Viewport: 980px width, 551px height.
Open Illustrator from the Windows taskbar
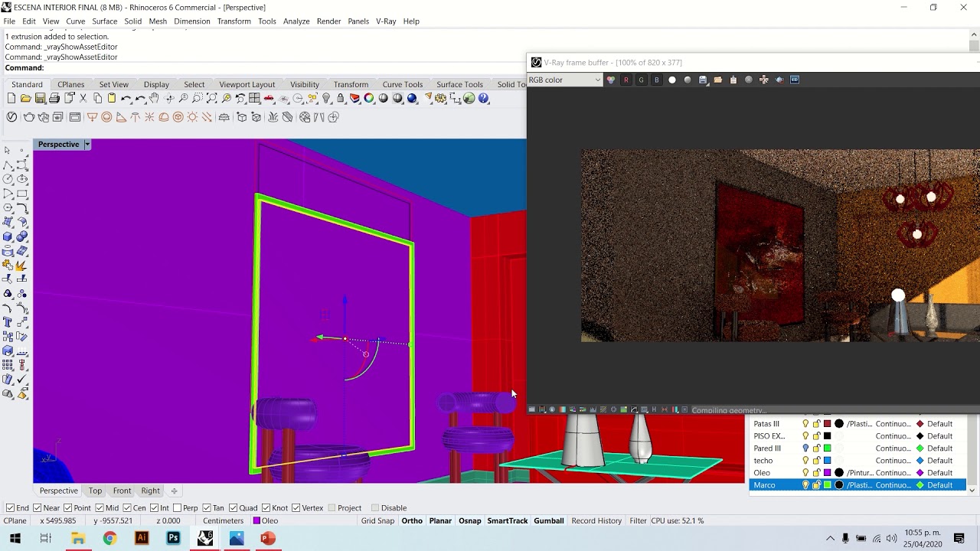pos(142,538)
